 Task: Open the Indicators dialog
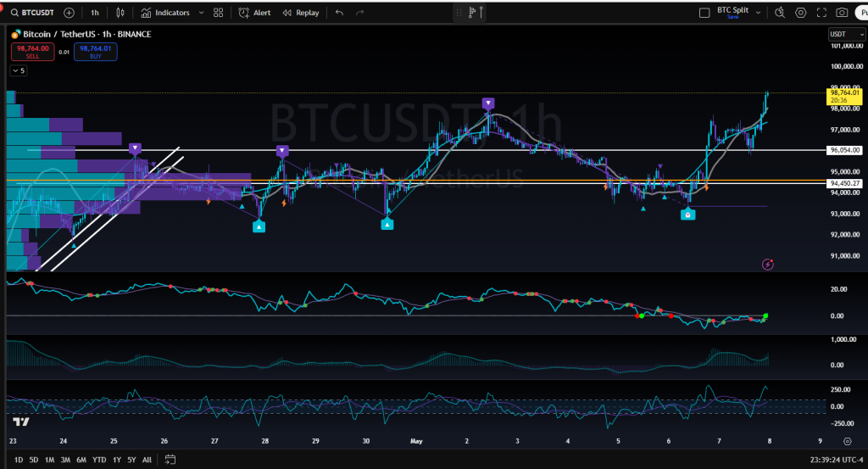165,12
